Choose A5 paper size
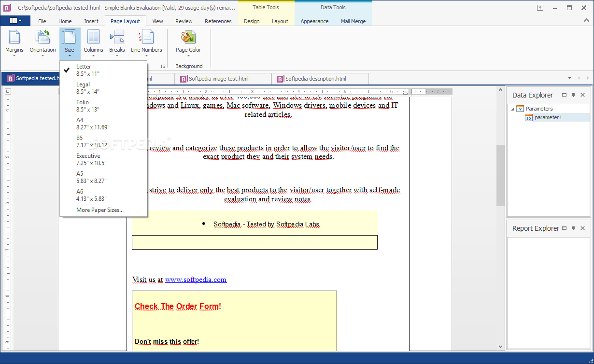Viewport: 594px width, 364px height. 103,177
